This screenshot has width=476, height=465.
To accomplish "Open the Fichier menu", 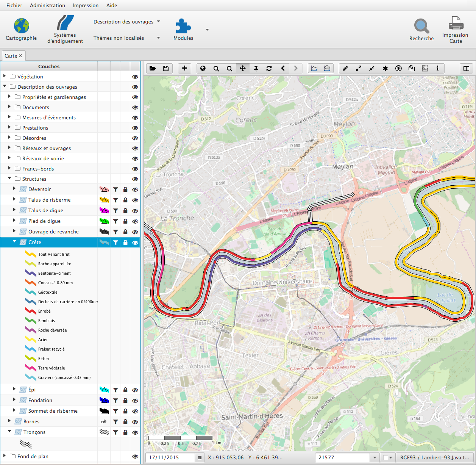I will tap(14, 5).
